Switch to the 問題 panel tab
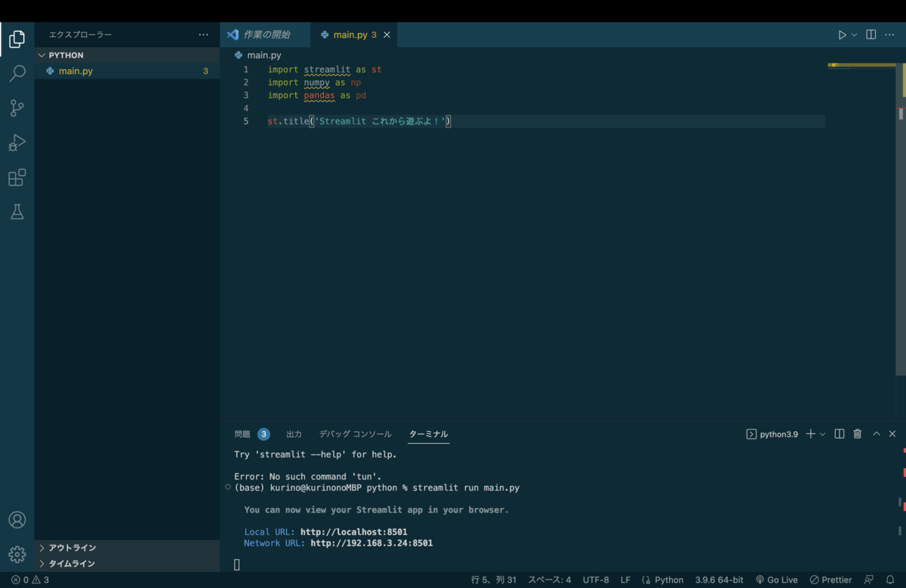This screenshot has height=588, width=906. (242, 434)
